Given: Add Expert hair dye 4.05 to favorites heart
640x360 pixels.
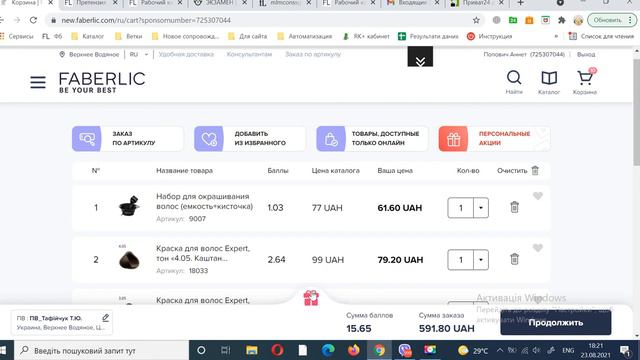Looking at the screenshot, I should pos(538,248).
